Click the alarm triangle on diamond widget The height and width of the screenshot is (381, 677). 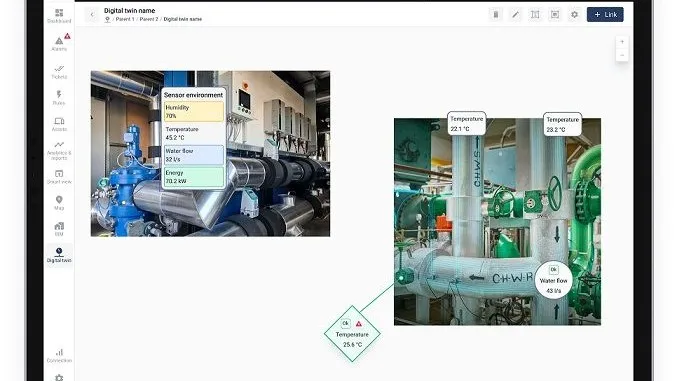tap(358, 324)
